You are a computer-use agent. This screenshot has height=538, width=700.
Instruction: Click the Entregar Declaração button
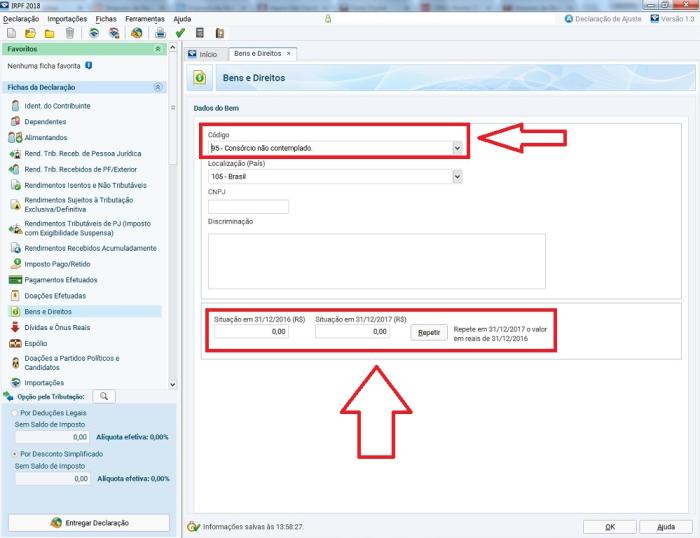tap(89, 522)
